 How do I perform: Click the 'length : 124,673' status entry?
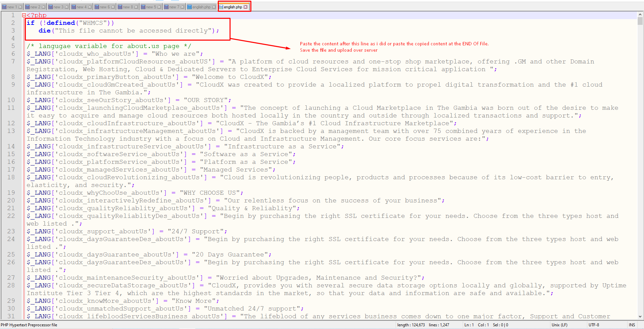pyautogui.click(x=411, y=325)
